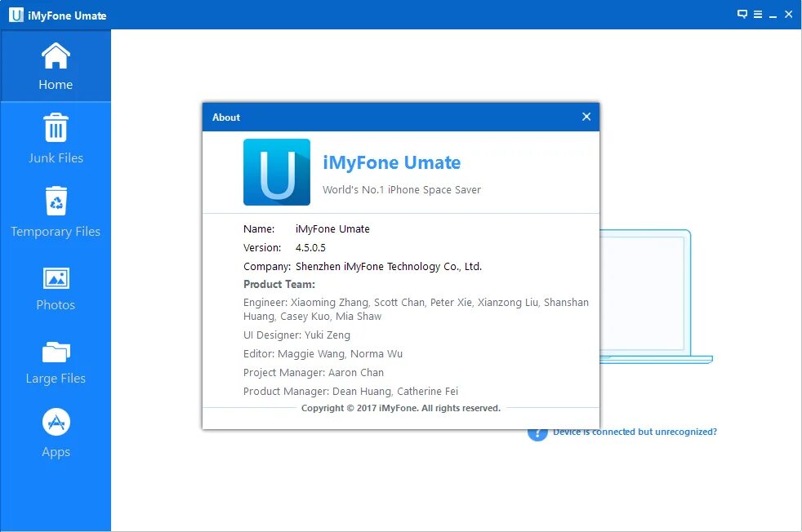Click 'Project Manager: Aaron Chan' line
802x532 pixels.
click(314, 373)
